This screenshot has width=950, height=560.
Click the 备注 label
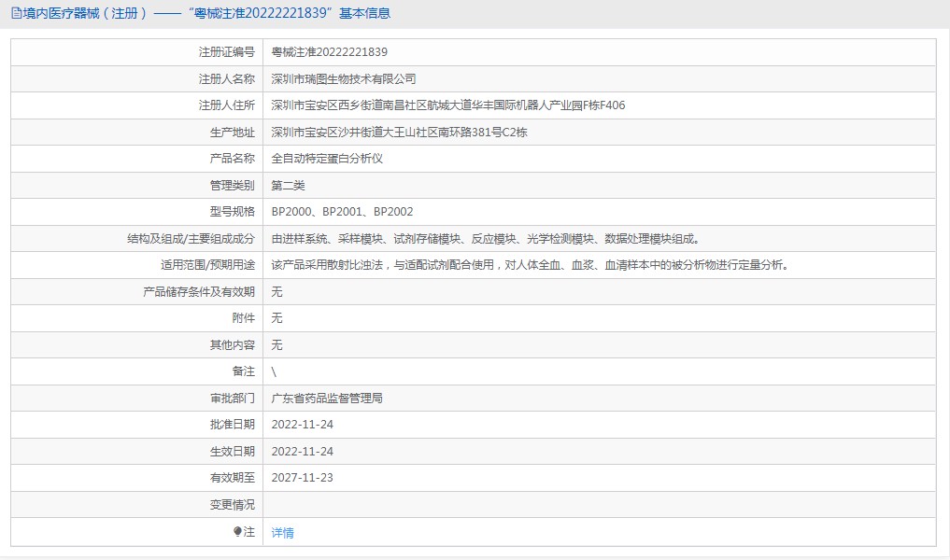click(244, 371)
